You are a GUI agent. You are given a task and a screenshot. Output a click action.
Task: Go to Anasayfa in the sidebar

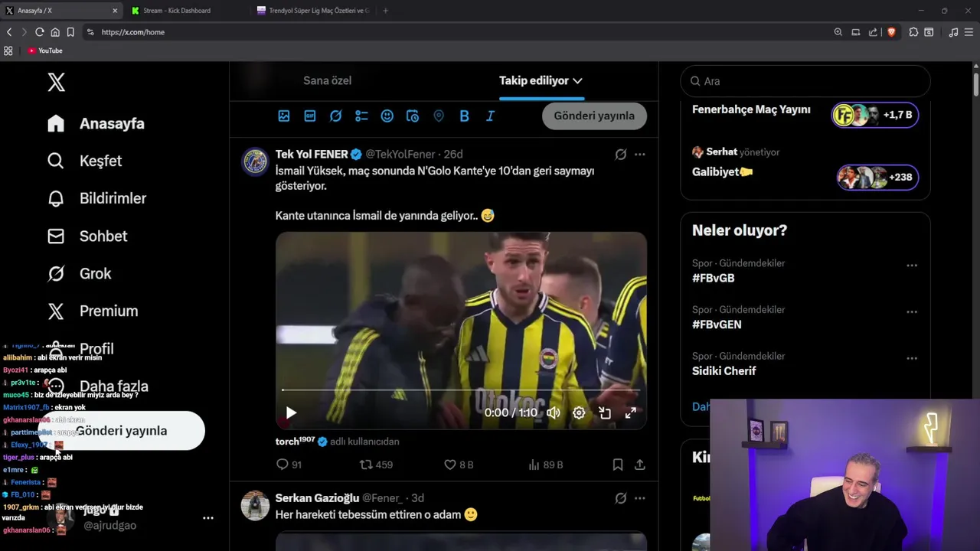coord(96,123)
